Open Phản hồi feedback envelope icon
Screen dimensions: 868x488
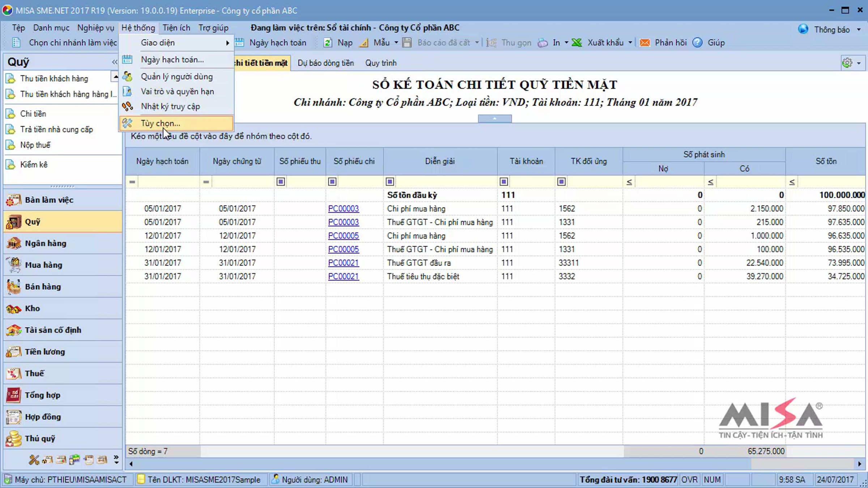tap(644, 43)
